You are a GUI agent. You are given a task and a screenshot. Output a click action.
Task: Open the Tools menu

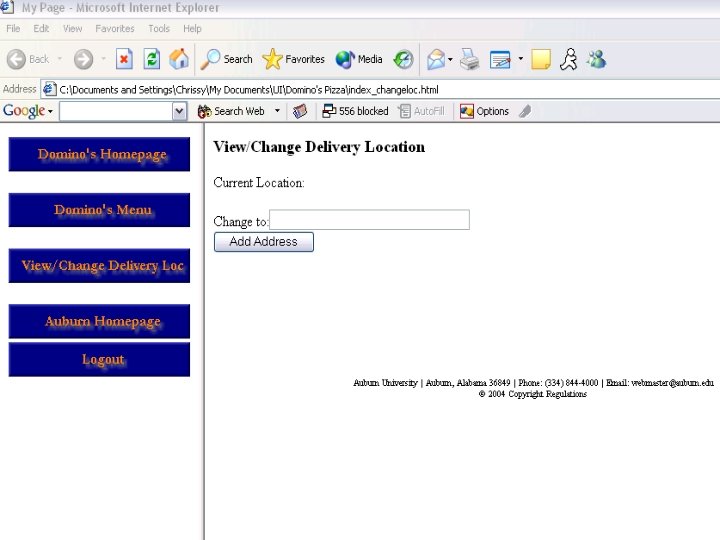point(159,28)
